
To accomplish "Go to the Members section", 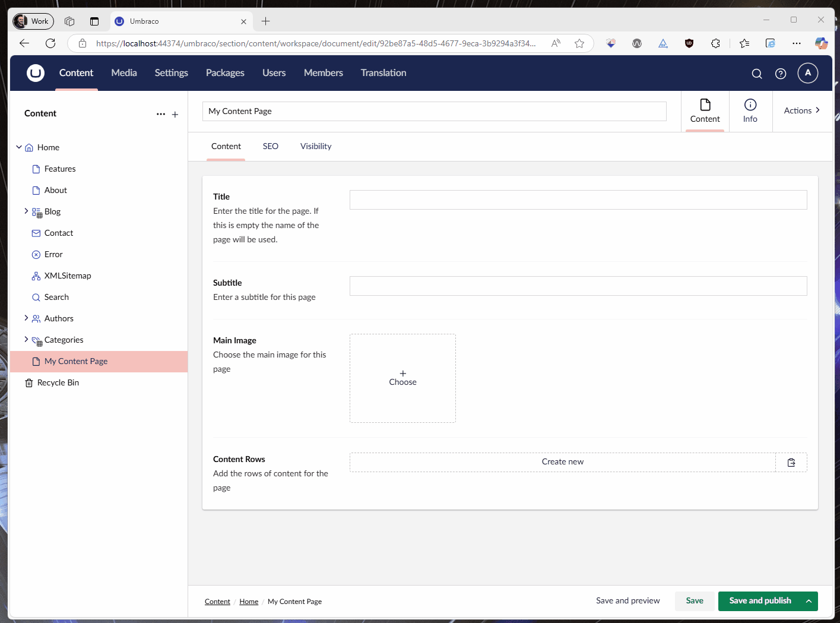I will click(324, 72).
